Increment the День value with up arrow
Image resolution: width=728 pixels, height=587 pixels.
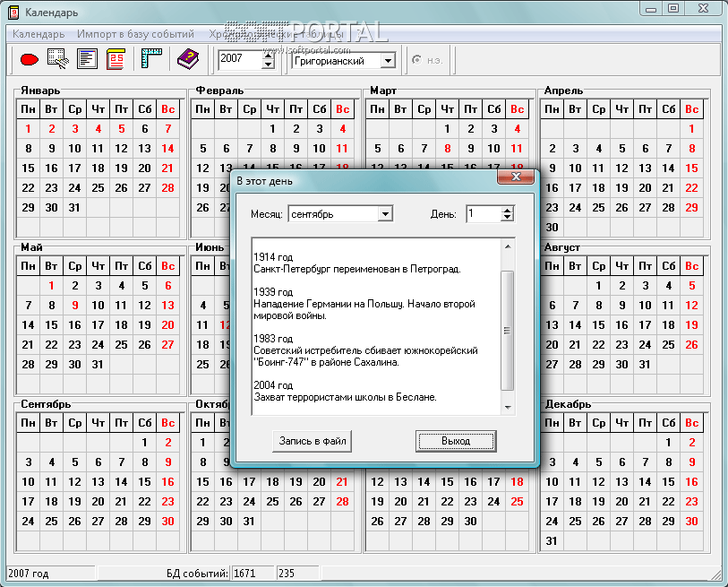508,210
